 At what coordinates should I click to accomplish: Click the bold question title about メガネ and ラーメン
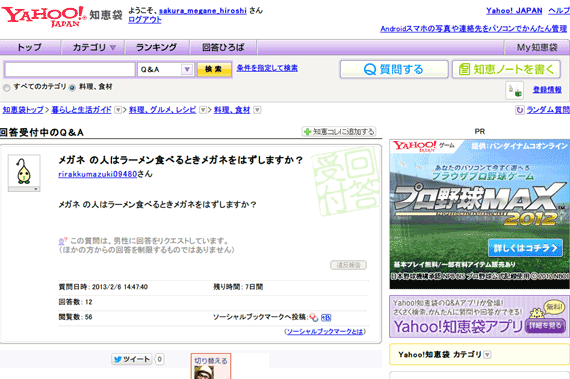point(181,160)
